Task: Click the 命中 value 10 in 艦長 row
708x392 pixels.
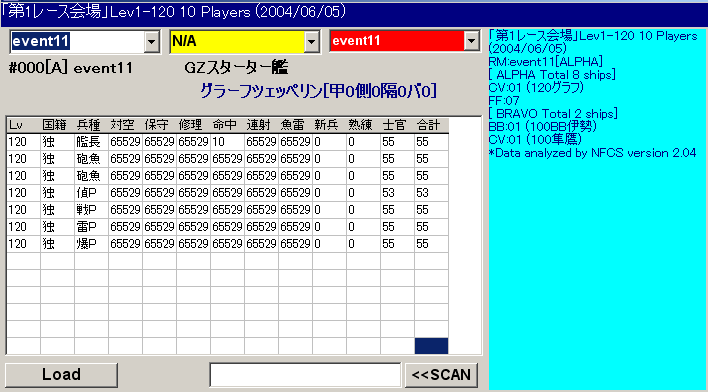Action: (x=228, y=142)
